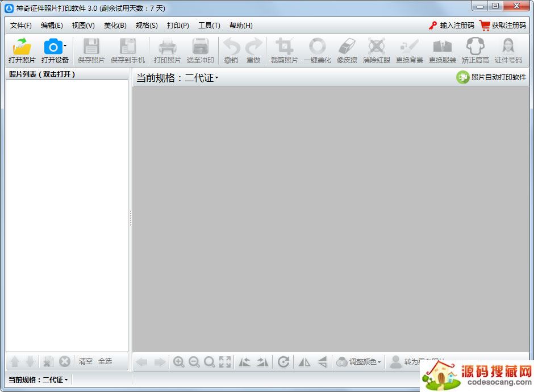Screen dimensions: 534x392
Task: Click the Auto Photo Print Software button
Action: click(492, 77)
